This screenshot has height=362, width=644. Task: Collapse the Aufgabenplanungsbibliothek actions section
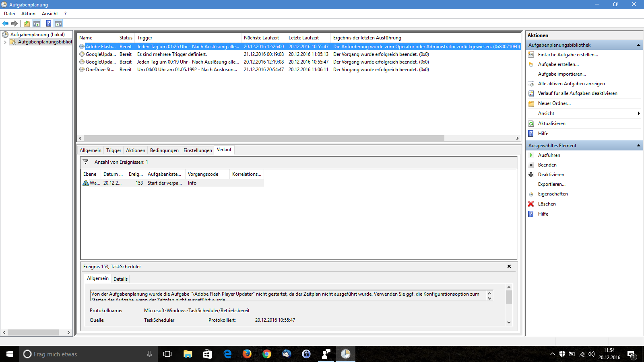click(x=638, y=45)
